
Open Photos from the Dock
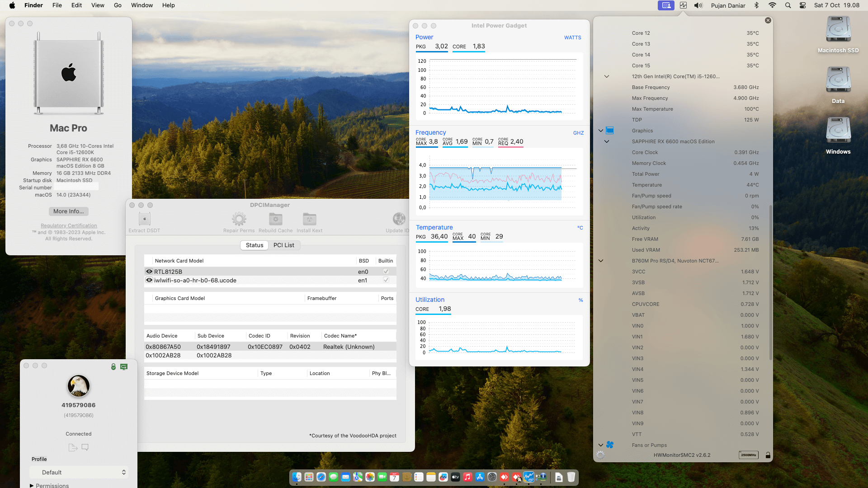point(370,477)
